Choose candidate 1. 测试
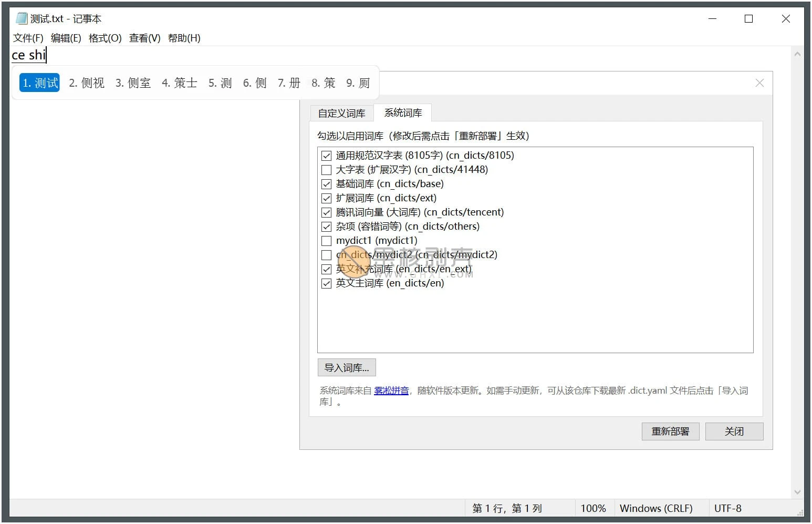The width and height of the screenshot is (812, 524). click(40, 83)
